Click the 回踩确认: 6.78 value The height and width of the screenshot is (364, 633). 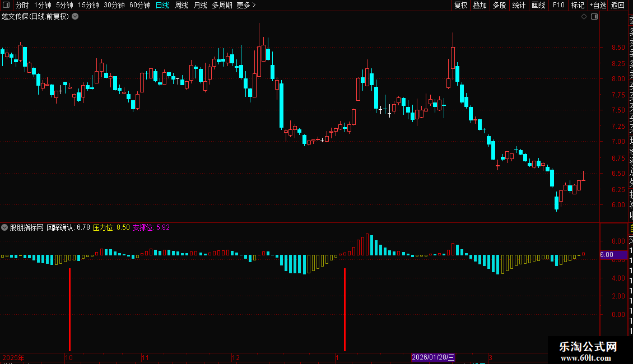[68, 227]
